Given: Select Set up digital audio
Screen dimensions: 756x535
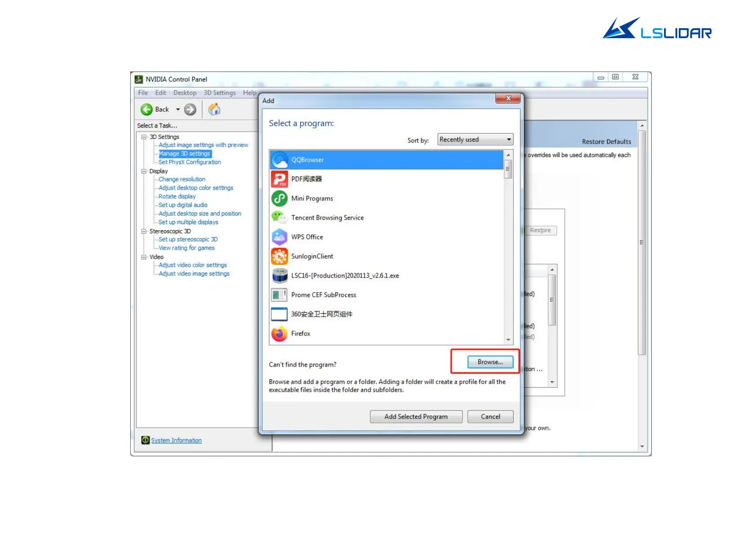Looking at the screenshot, I should pos(183,205).
